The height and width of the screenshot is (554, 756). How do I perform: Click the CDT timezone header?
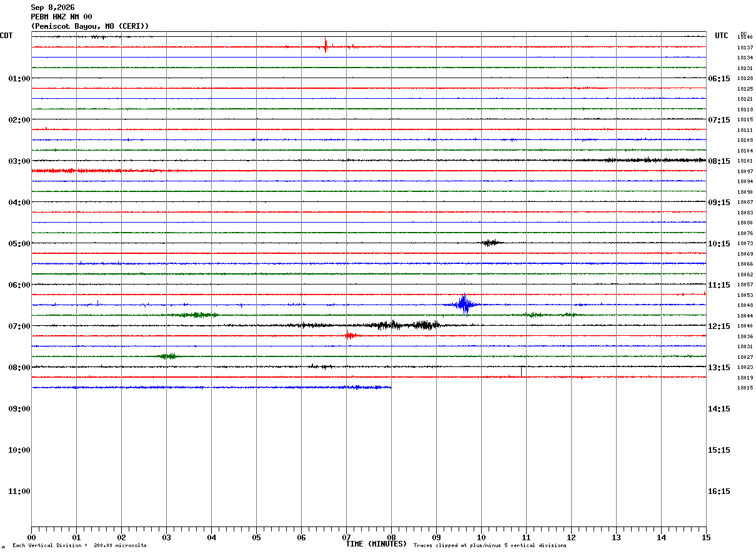(x=6, y=36)
